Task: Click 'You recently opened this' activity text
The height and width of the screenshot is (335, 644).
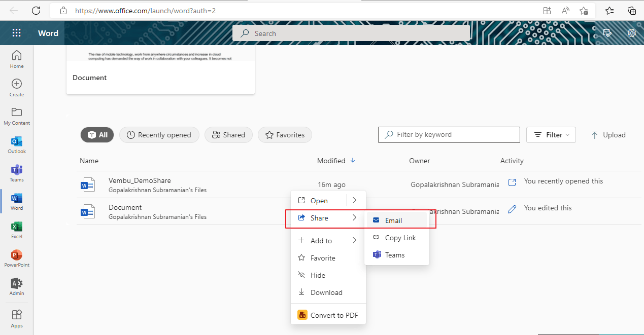Action: click(564, 181)
